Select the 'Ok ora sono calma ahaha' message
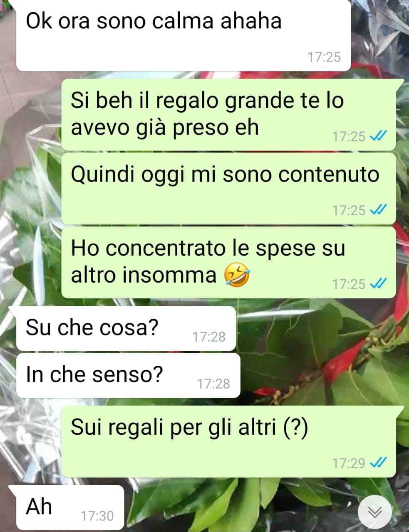409x532 pixels. [x=183, y=35]
